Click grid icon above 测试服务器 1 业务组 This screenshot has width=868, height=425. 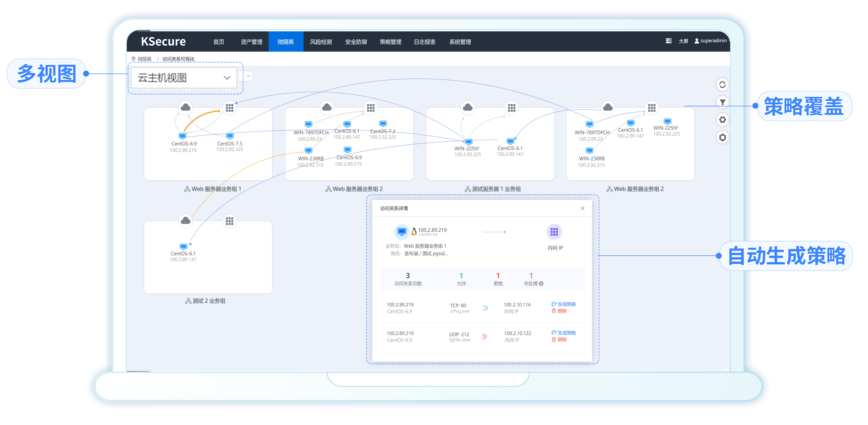511,108
